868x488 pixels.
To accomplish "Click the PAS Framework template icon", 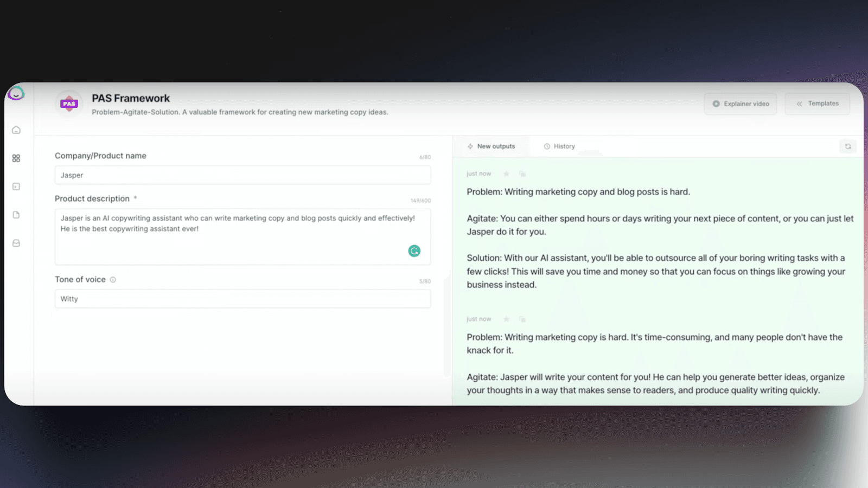I will [69, 103].
